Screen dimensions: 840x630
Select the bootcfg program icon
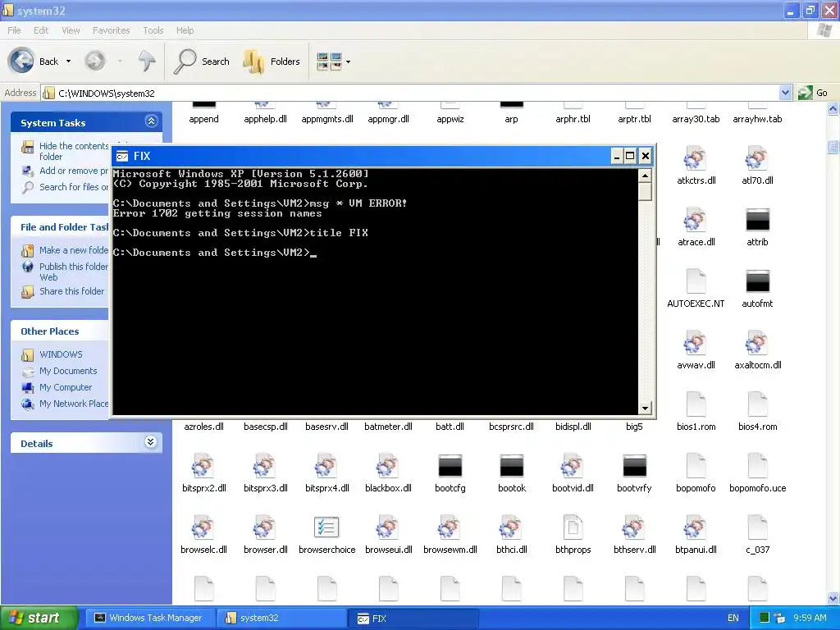(x=450, y=467)
